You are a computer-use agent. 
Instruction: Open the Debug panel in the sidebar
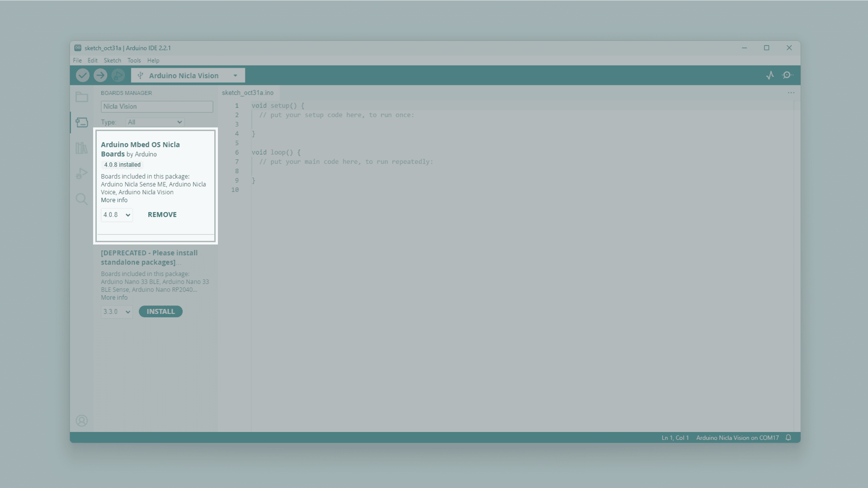82,173
